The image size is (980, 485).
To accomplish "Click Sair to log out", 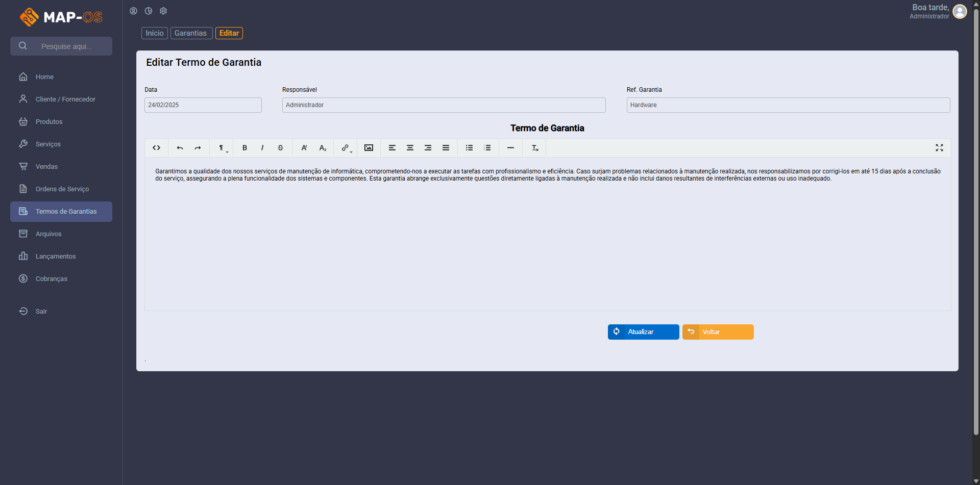I will 61,312.
